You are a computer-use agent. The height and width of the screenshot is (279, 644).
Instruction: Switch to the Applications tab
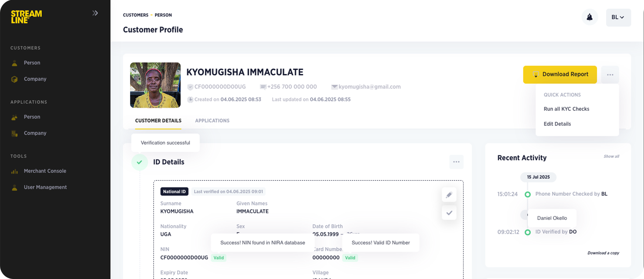(212, 121)
